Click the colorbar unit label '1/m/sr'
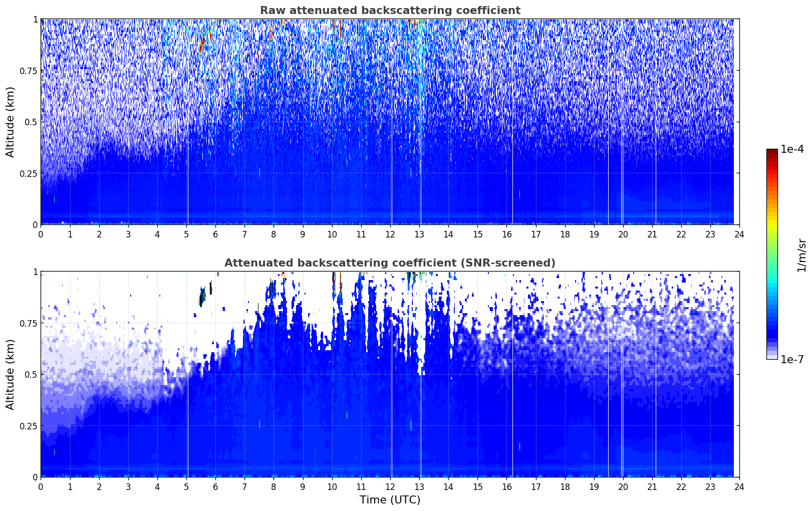812x511 pixels. (801, 254)
